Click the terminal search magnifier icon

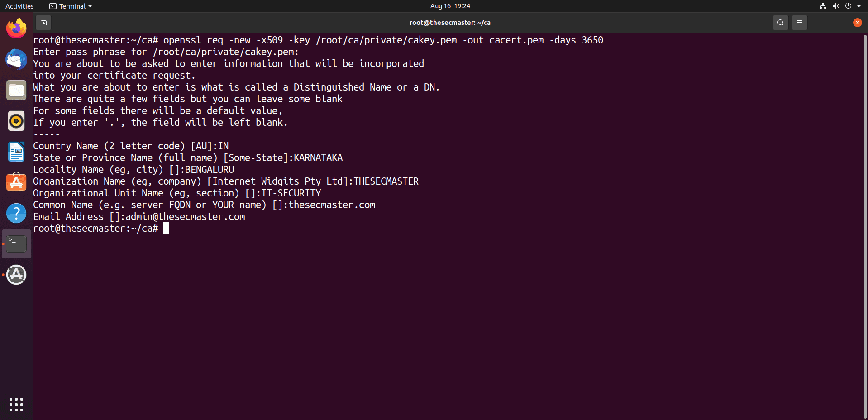point(781,23)
